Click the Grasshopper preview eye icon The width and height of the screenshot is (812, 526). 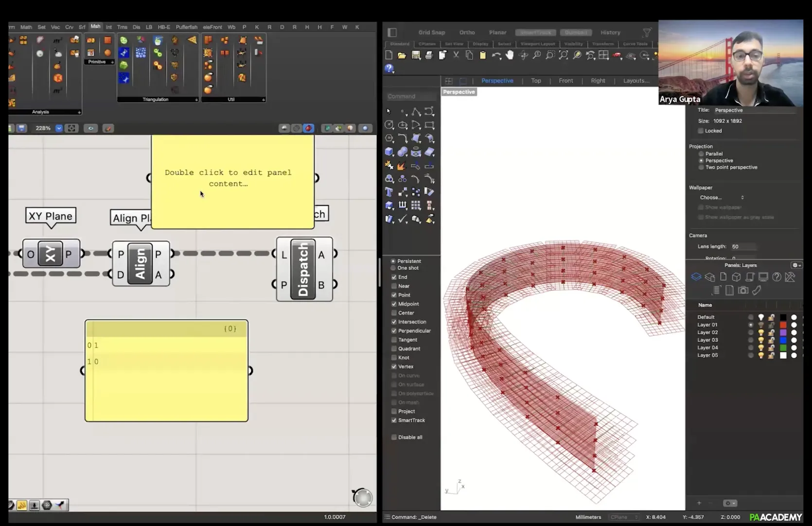90,128
